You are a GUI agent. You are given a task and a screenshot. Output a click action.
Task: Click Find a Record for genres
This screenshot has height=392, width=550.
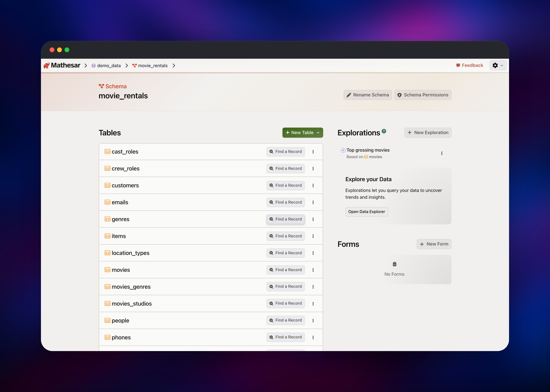(x=285, y=219)
